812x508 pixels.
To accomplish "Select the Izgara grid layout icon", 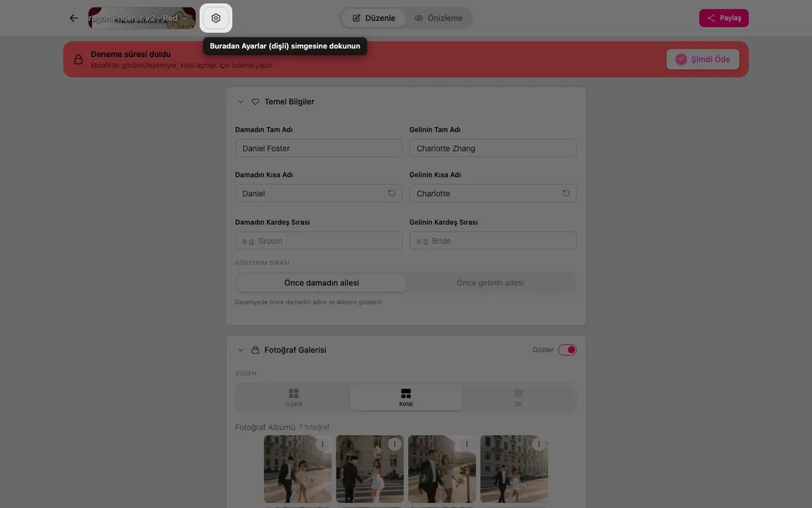I will (294, 398).
